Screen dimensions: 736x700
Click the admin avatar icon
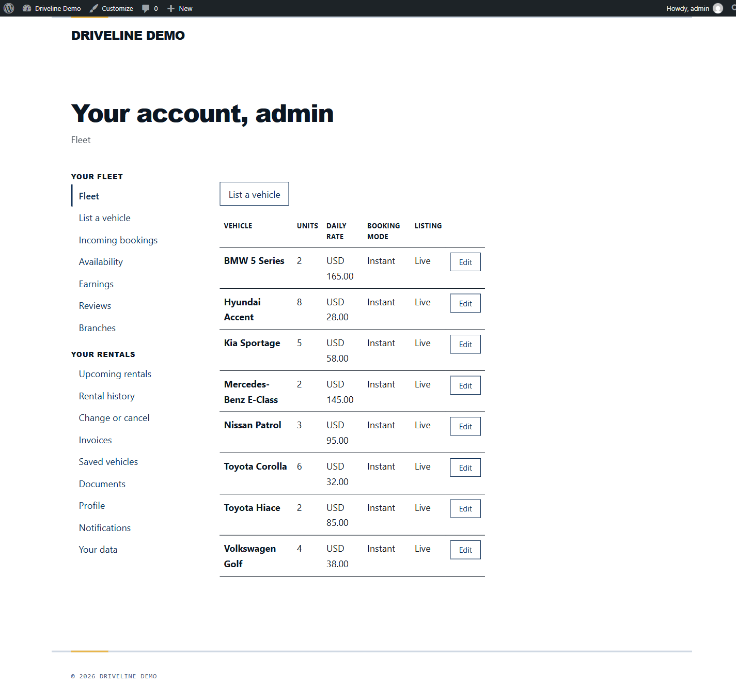pyautogui.click(x=718, y=8)
